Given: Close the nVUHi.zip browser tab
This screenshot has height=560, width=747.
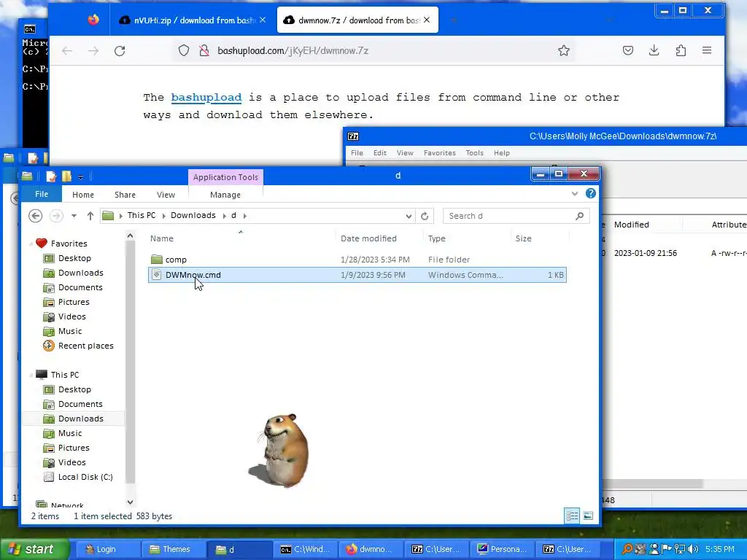Looking at the screenshot, I should point(263,20).
